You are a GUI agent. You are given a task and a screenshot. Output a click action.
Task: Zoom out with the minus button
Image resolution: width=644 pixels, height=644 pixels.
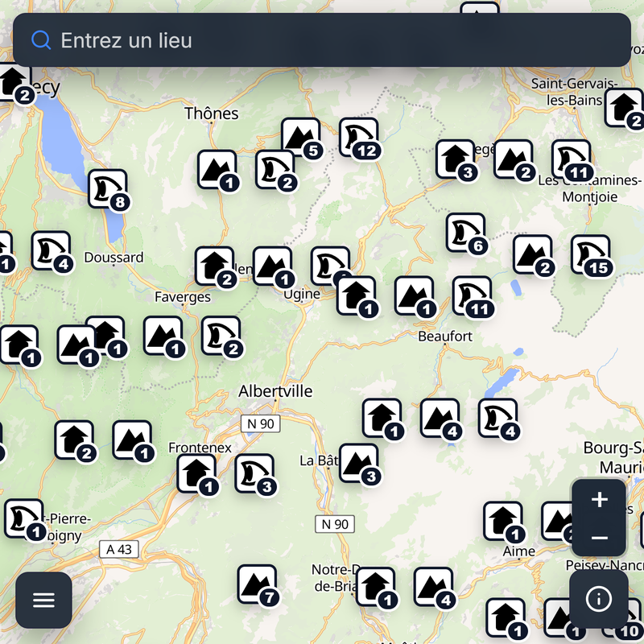pos(599,537)
